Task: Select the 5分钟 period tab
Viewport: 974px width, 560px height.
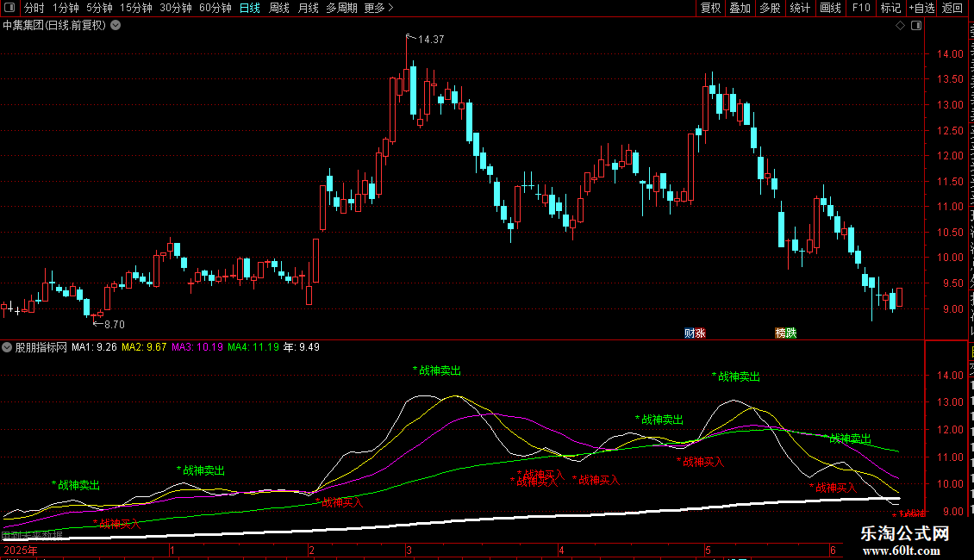Action: point(99,8)
